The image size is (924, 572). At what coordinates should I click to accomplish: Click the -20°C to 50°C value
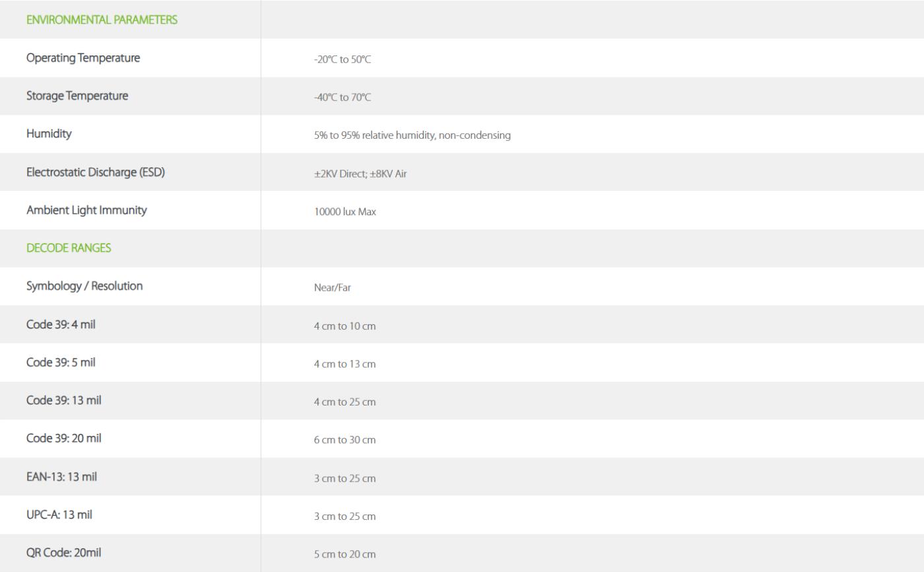(x=343, y=59)
